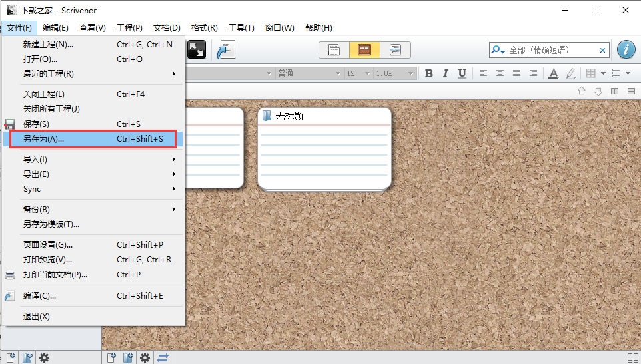
Task: Open the 文件(F) menu
Action: tap(19, 28)
